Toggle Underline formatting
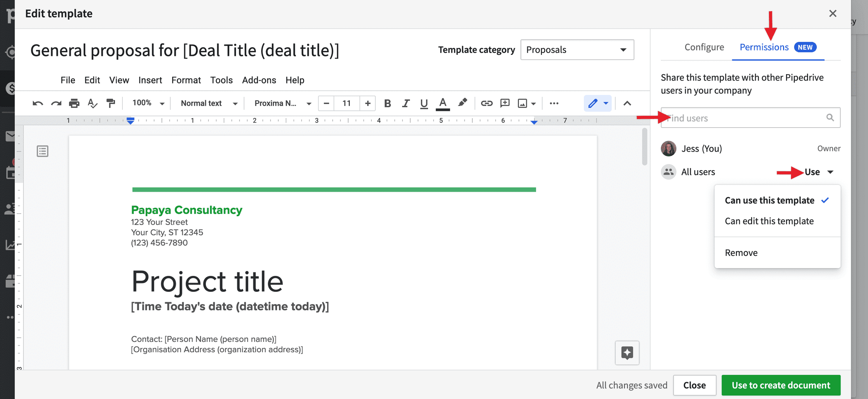 tap(424, 103)
